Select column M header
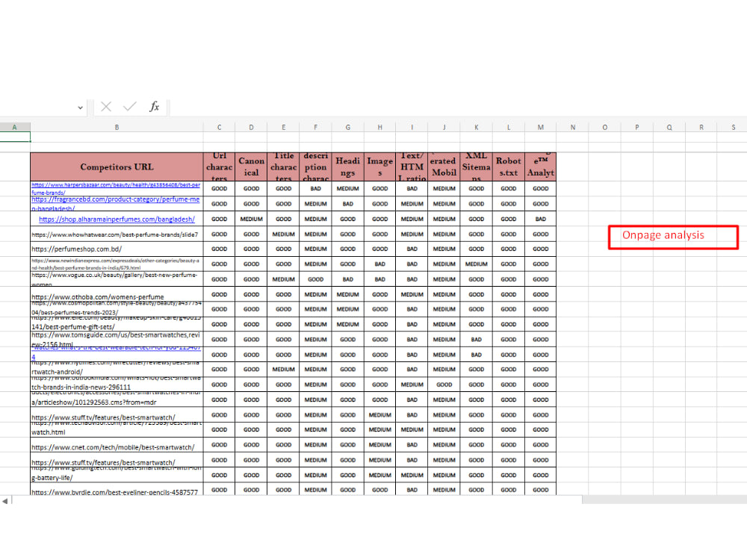This screenshot has height=560, width=747. click(x=541, y=127)
